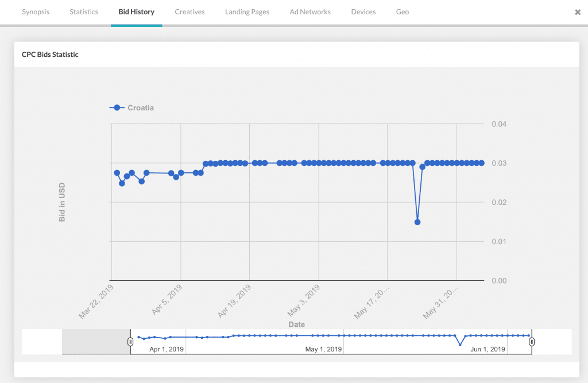588x383 pixels.
Task: Switch to the Devices tab
Action: [x=363, y=11]
